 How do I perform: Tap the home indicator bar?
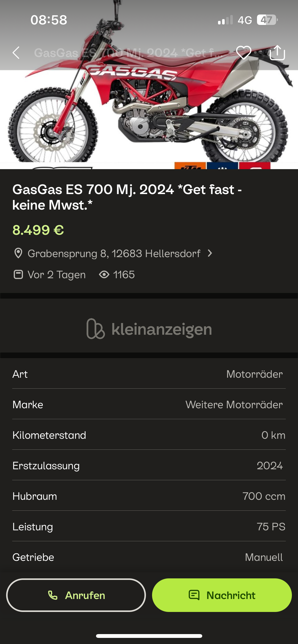point(149,636)
